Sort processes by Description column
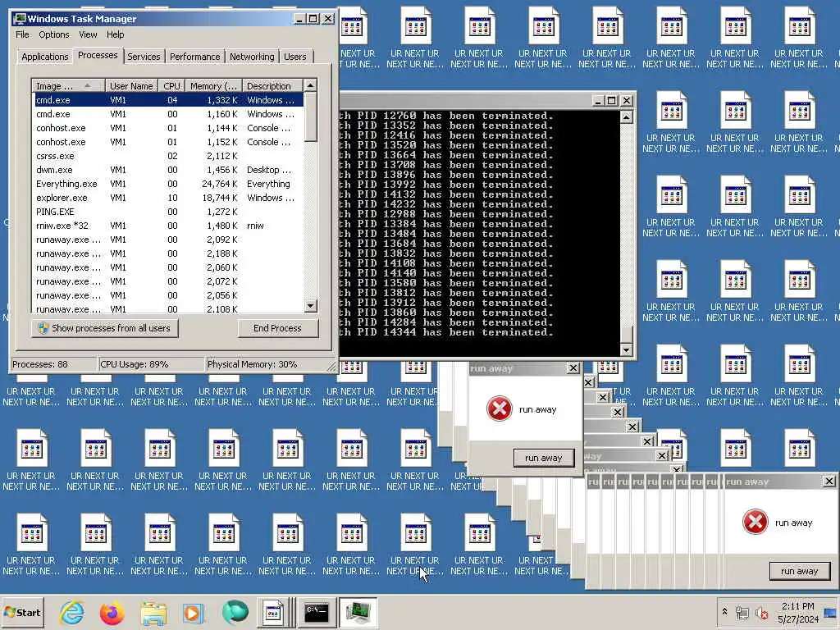Image resolution: width=840 pixels, height=630 pixels. pyautogui.click(x=272, y=85)
